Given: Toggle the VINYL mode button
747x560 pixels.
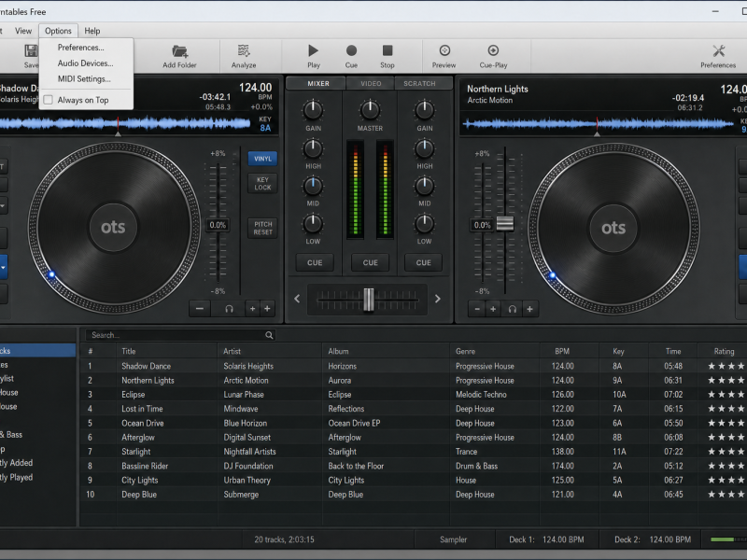Looking at the screenshot, I should [x=262, y=159].
